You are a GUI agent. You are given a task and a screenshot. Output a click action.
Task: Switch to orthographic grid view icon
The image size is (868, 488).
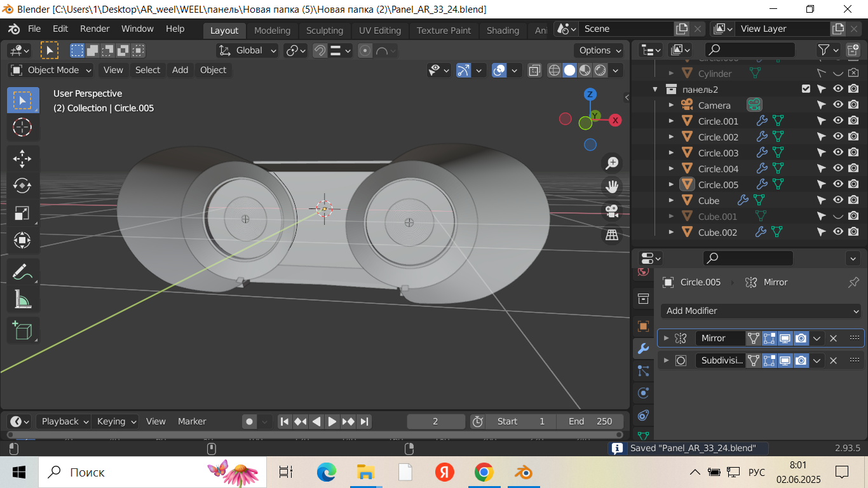pyautogui.click(x=612, y=235)
